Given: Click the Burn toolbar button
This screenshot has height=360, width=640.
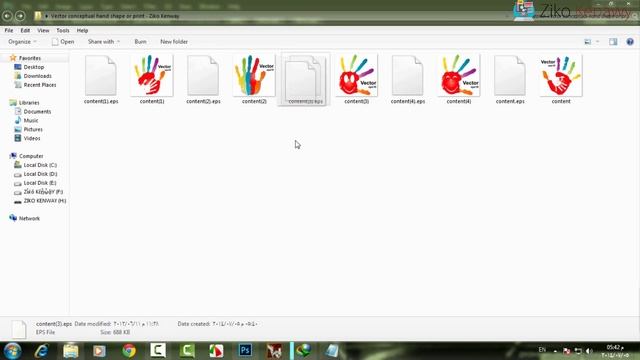Looking at the screenshot, I should [x=140, y=42].
